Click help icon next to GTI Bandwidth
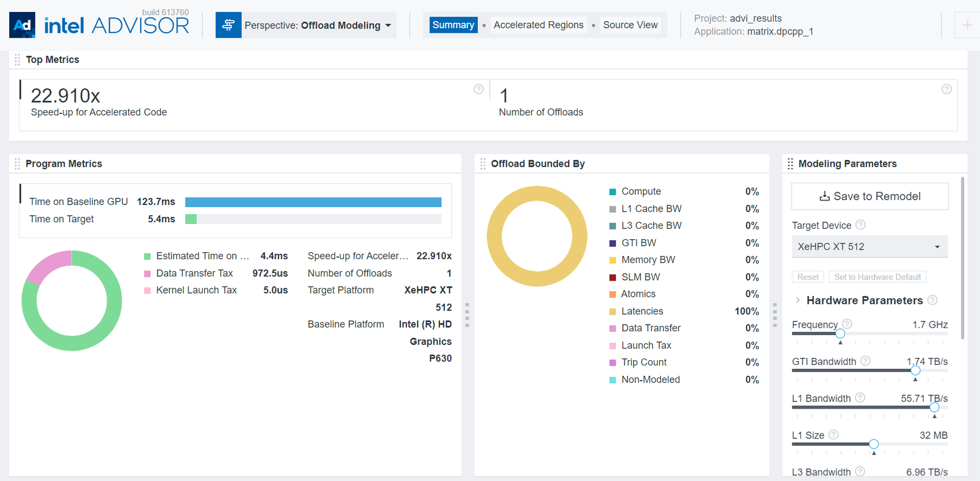The image size is (980, 481). [866, 361]
